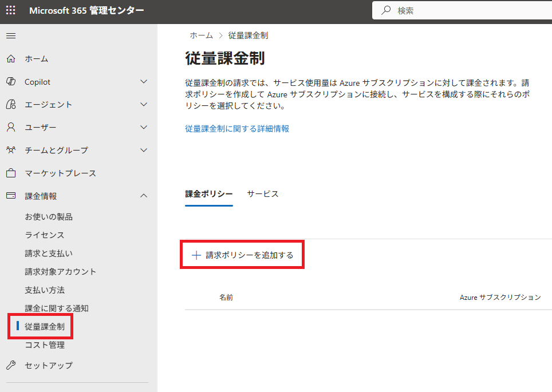Image resolution: width=552 pixels, height=392 pixels.
Task: Click the ユーザー person icon
Action: pyautogui.click(x=11, y=128)
